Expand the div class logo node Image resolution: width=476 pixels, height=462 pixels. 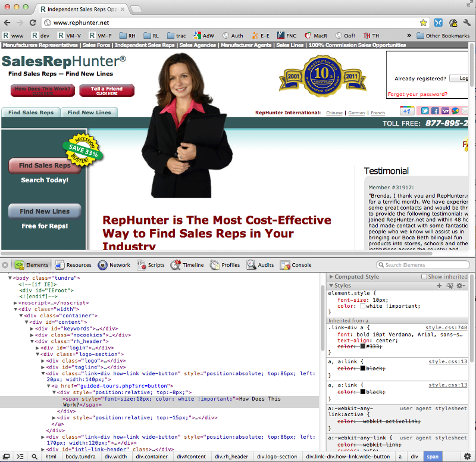click(x=43, y=361)
